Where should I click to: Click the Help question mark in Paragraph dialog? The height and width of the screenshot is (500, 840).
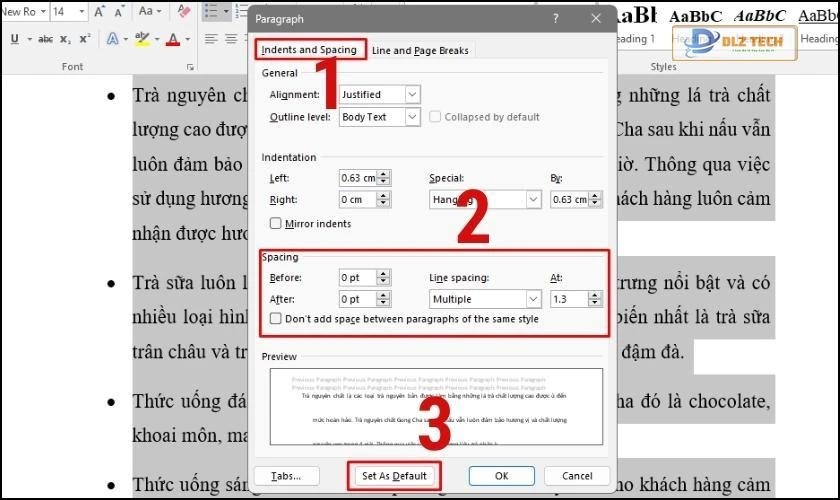[556, 19]
